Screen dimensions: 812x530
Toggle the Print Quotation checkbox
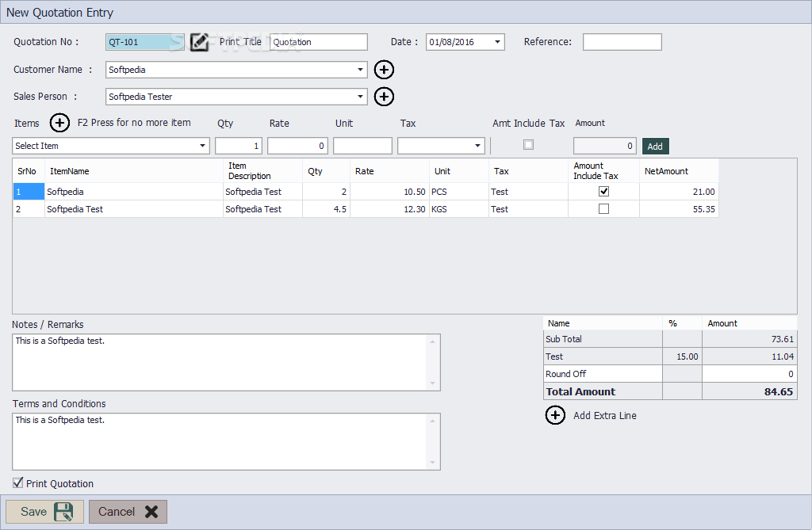pos(18,483)
